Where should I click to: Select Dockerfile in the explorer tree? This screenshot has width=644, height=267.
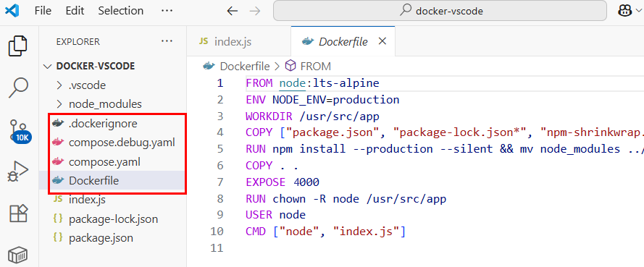pyautogui.click(x=113, y=180)
